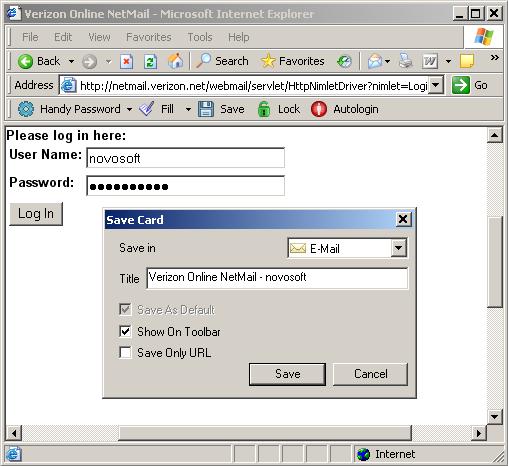Image resolution: width=508 pixels, height=466 pixels.
Task: Open the Edit button dropdown arrow
Action: click(x=448, y=62)
